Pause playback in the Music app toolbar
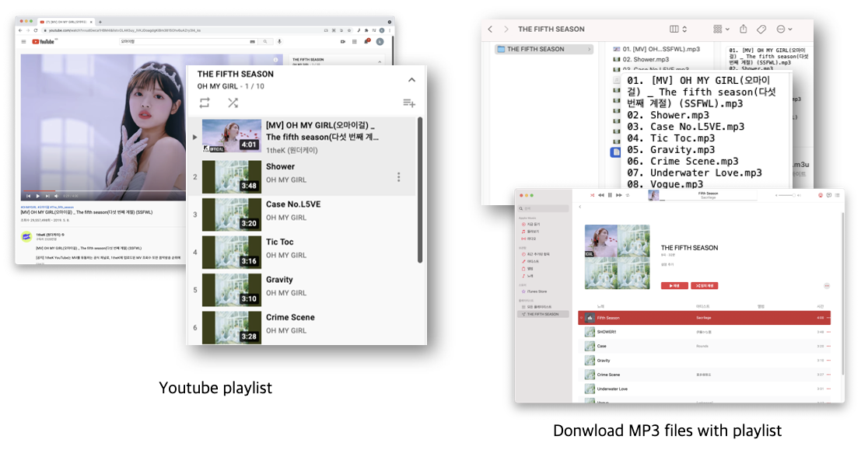Viewport: 868px width, 457px height. click(610, 195)
